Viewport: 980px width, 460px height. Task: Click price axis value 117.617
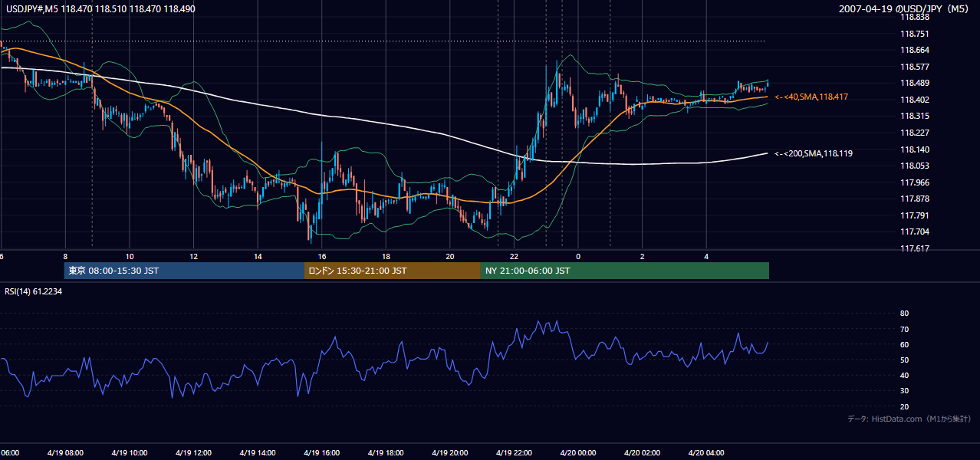click(x=915, y=249)
